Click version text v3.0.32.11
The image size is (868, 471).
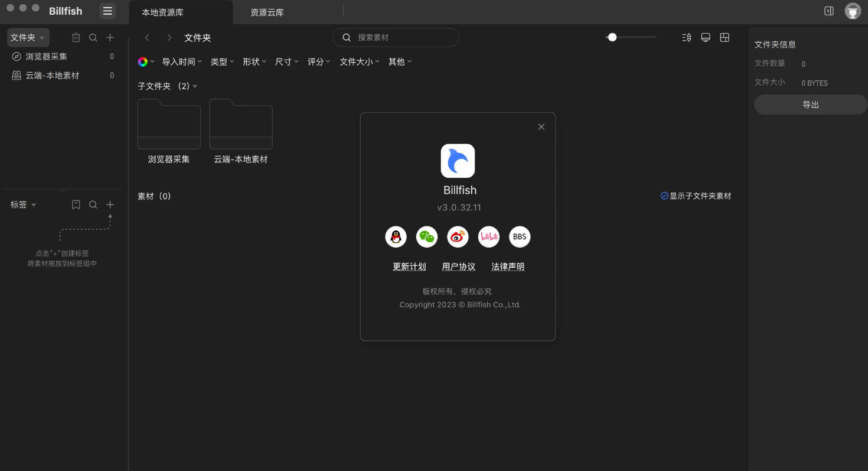459,207
